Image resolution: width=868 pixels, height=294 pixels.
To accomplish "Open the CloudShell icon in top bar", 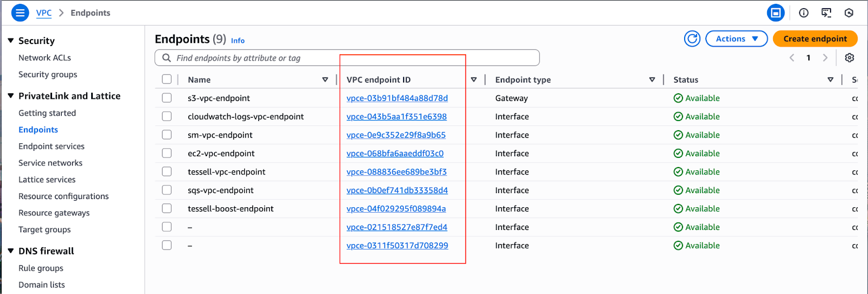I will pos(826,13).
